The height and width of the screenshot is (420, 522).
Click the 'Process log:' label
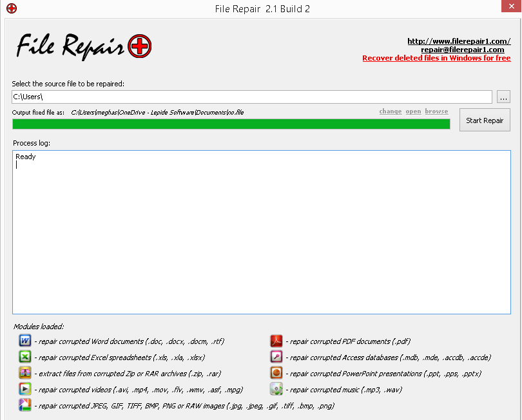tap(32, 143)
